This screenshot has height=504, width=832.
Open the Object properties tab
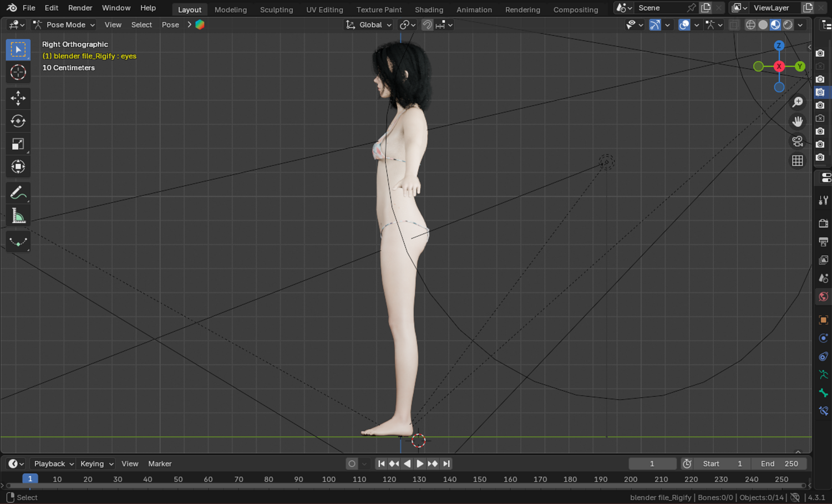824,320
